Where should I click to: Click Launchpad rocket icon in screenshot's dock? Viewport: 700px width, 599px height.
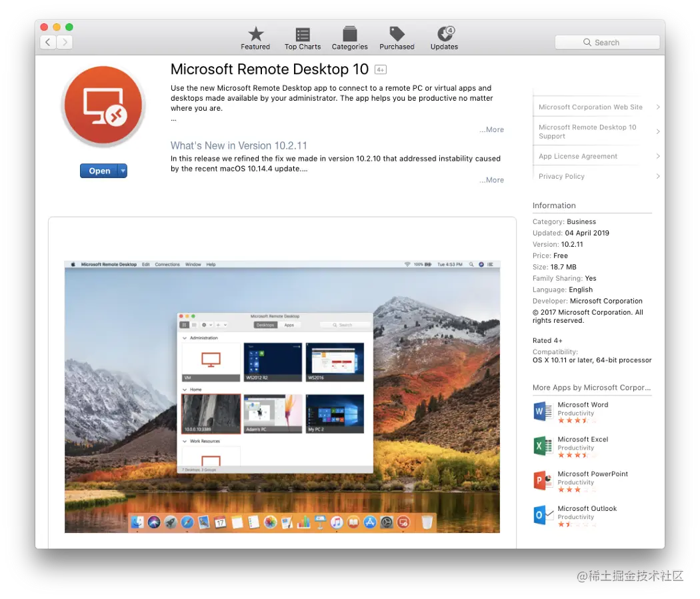tap(171, 522)
